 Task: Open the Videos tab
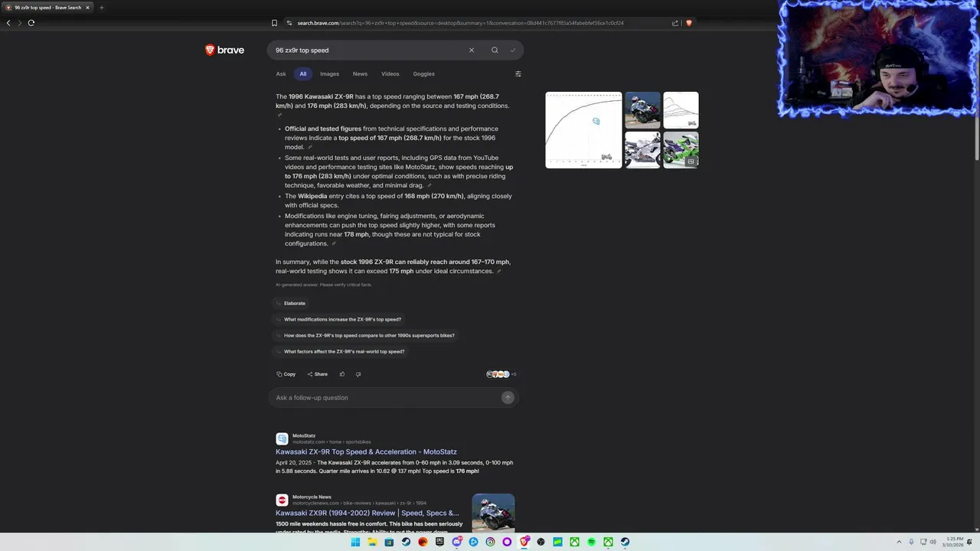click(390, 74)
